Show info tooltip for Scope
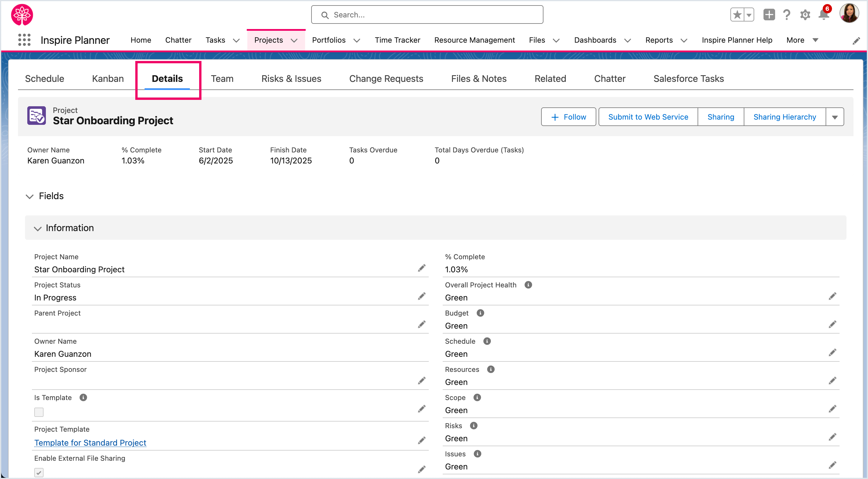This screenshot has height=479, width=868. pos(477,397)
